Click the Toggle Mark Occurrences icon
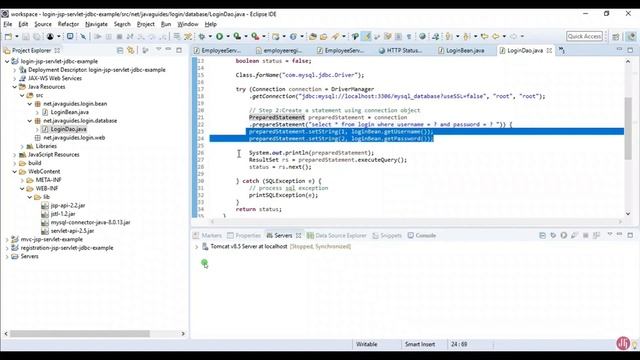The image size is (640, 360). coord(366,36)
